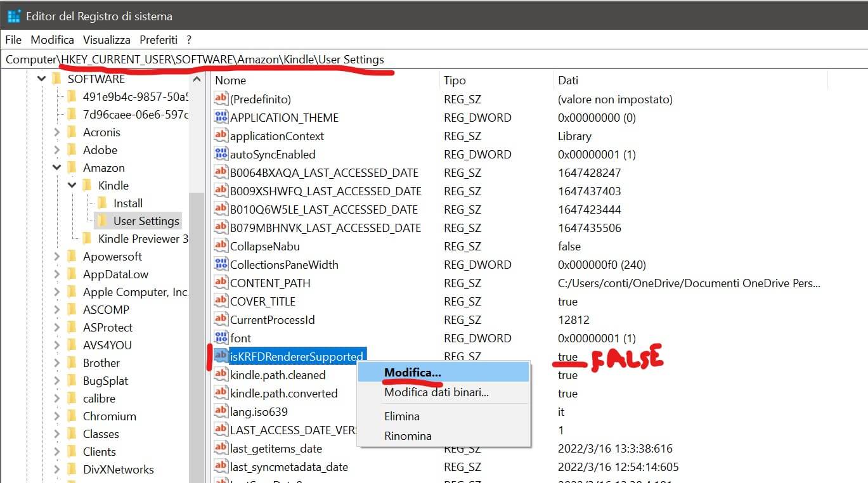The height and width of the screenshot is (483, 868).
Task: Click the Registry Editor app icon in title bar
Action: pos(13,16)
